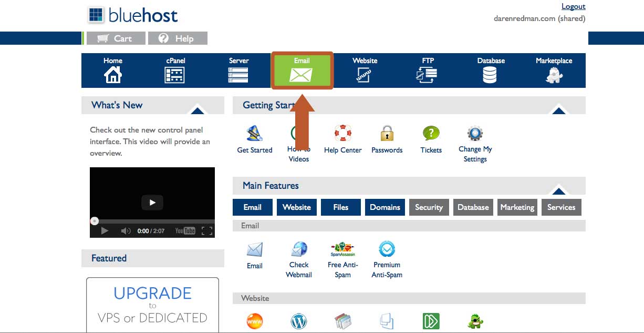Select the Email tab in Main Features
This screenshot has width=644, height=333.
(253, 207)
